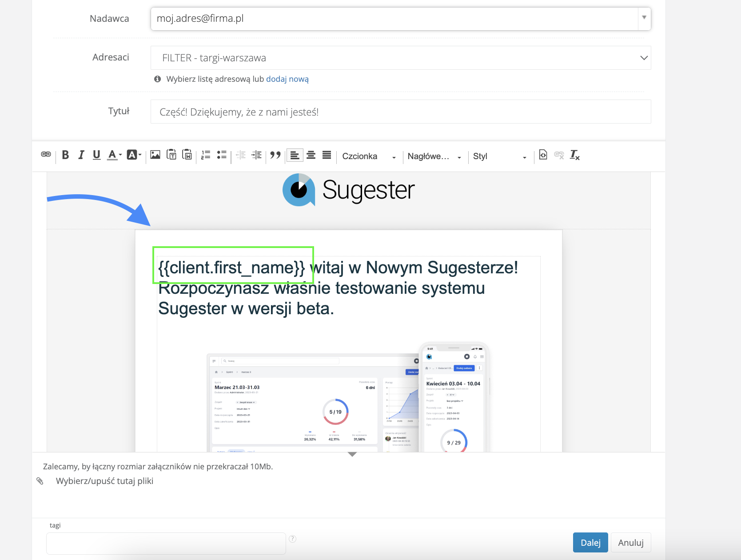Image resolution: width=741 pixels, height=560 pixels.
Task: Open the tags help question mark icon
Action: [292, 539]
